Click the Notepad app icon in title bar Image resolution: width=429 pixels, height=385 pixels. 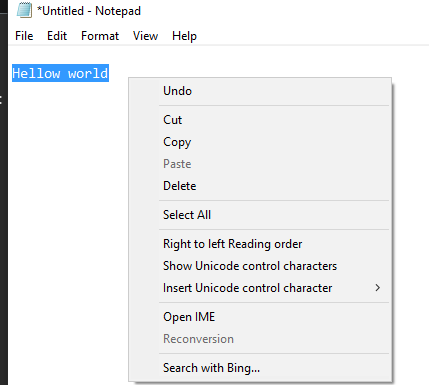pos(24,10)
